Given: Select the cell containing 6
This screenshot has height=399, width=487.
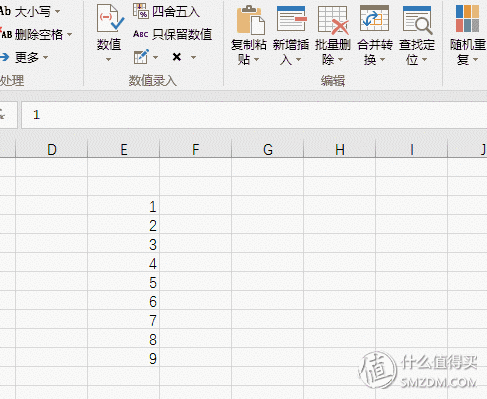Looking at the screenshot, I should 124,300.
